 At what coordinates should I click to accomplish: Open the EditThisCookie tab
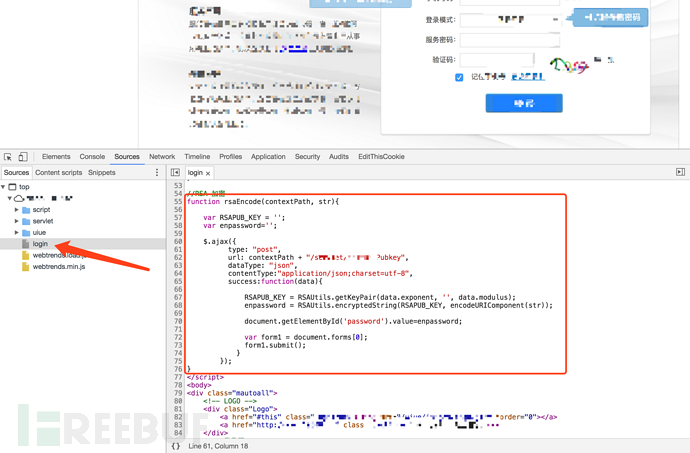coord(381,157)
